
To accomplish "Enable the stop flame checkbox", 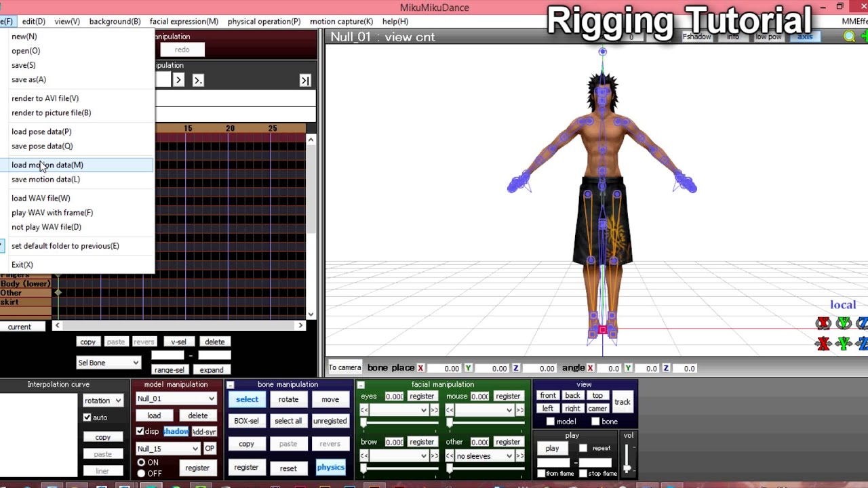I will pyautogui.click(x=583, y=473).
